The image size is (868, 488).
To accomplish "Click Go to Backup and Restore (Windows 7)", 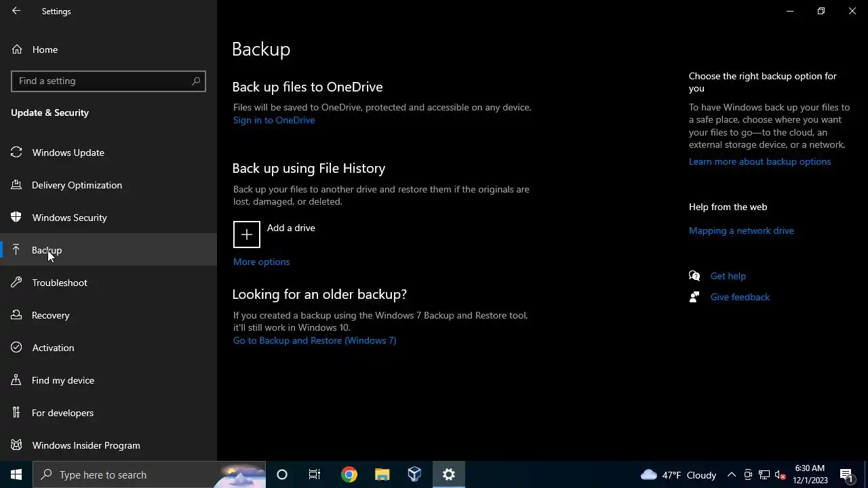I will tap(315, 340).
